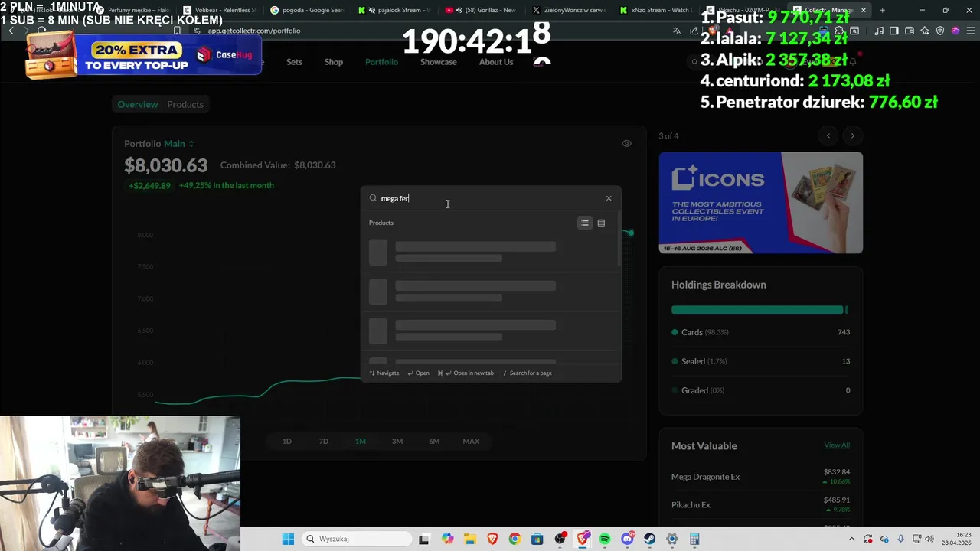Select the 7D chart range
The width and height of the screenshot is (980, 551).
(324, 441)
